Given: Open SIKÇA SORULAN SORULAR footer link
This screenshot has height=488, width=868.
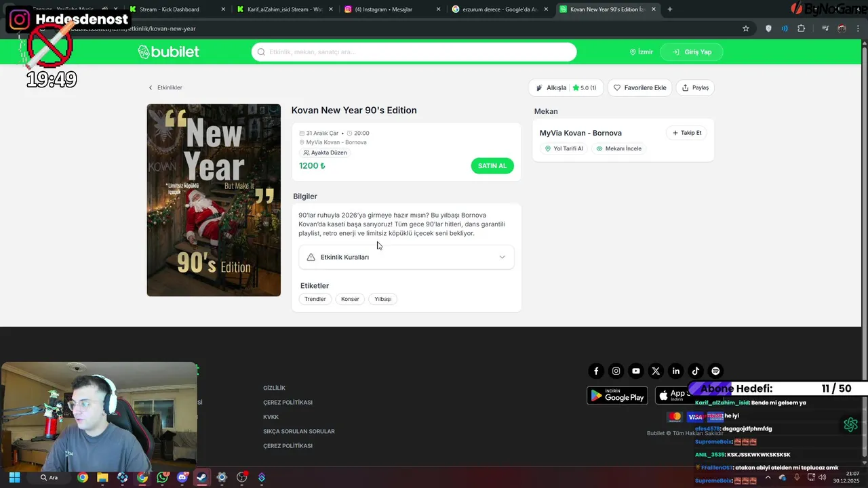Looking at the screenshot, I should pyautogui.click(x=299, y=431).
